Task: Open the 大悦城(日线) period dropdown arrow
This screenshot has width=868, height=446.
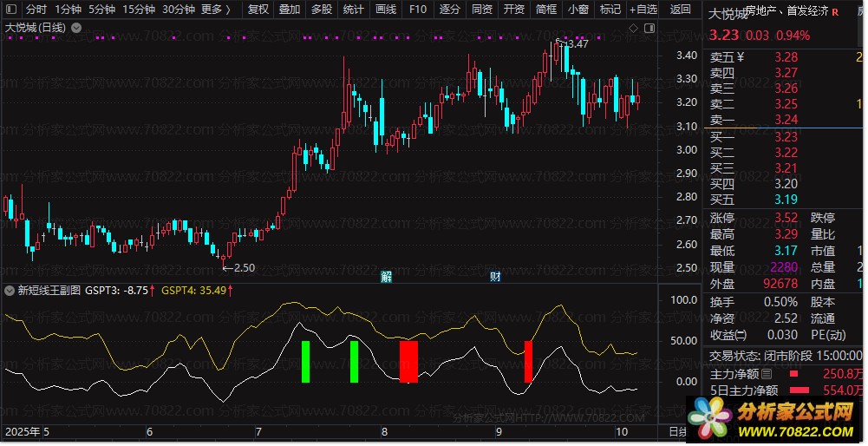Action: 76,28
